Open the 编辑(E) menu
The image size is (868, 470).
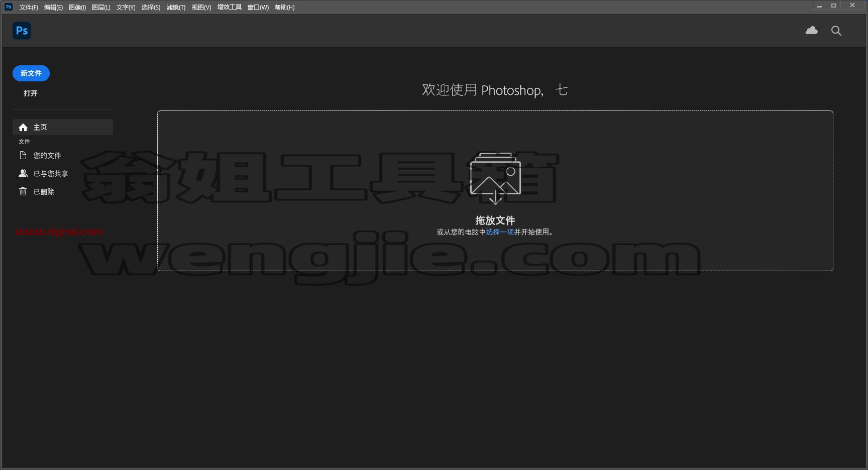coord(53,8)
